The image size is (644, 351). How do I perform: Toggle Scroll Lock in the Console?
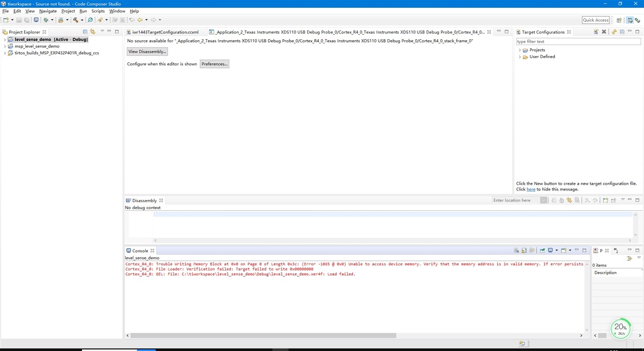[x=524, y=251]
